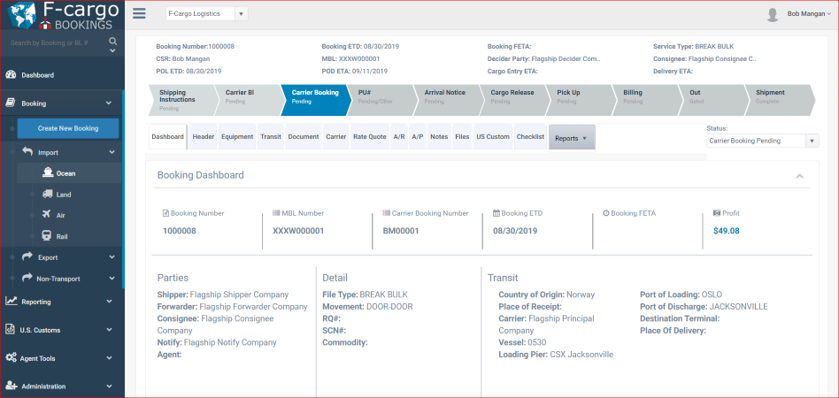Click the U.S. Customs icon
The image size is (839, 398).
(10, 330)
